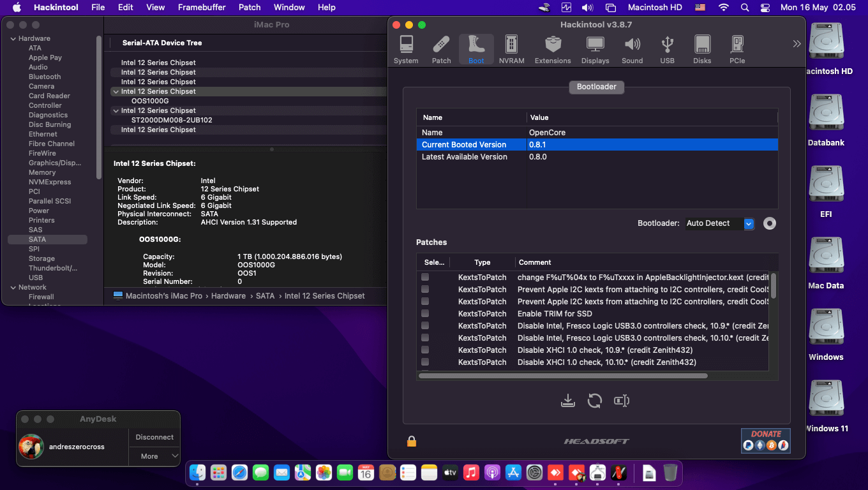Open the Patch menu in menu bar
This screenshot has height=490, width=868.
click(x=250, y=7)
